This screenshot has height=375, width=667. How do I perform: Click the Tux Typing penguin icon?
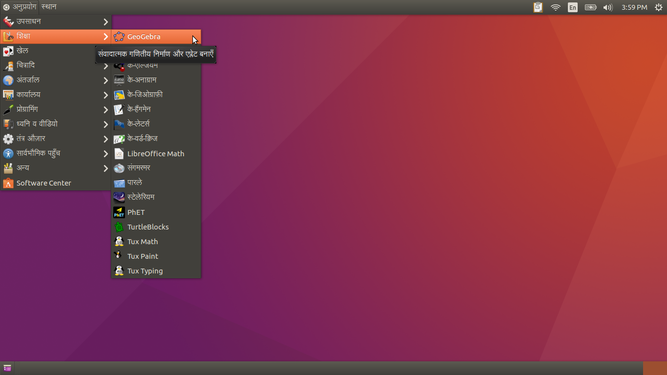[x=119, y=271]
